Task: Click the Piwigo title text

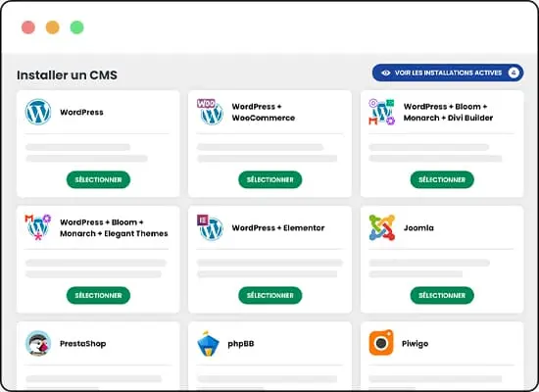Action: tap(415, 344)
